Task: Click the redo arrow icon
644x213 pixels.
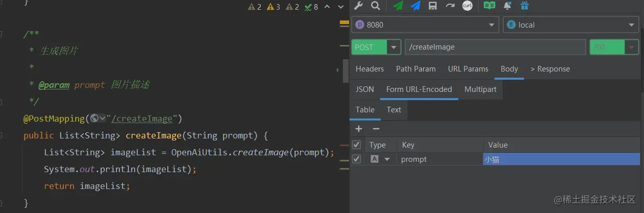Action: 450,6
